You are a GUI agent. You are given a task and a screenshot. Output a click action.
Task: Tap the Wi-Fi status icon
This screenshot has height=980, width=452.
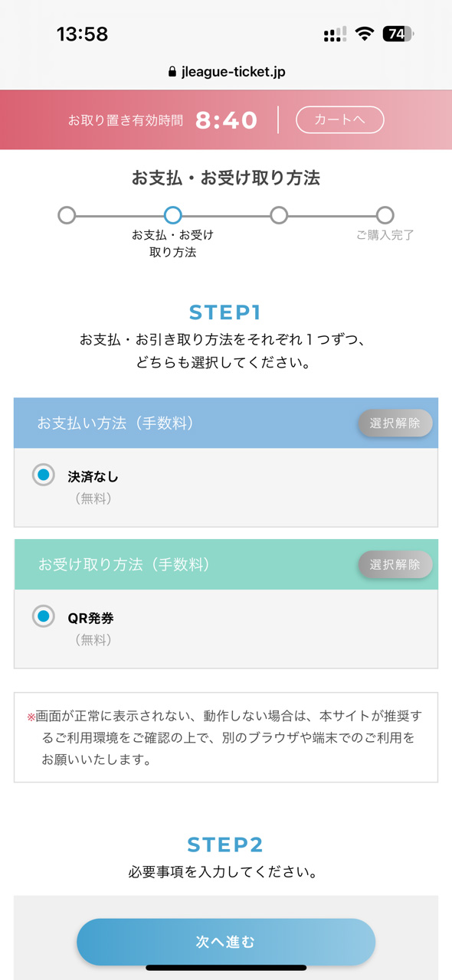pos(364,34)
